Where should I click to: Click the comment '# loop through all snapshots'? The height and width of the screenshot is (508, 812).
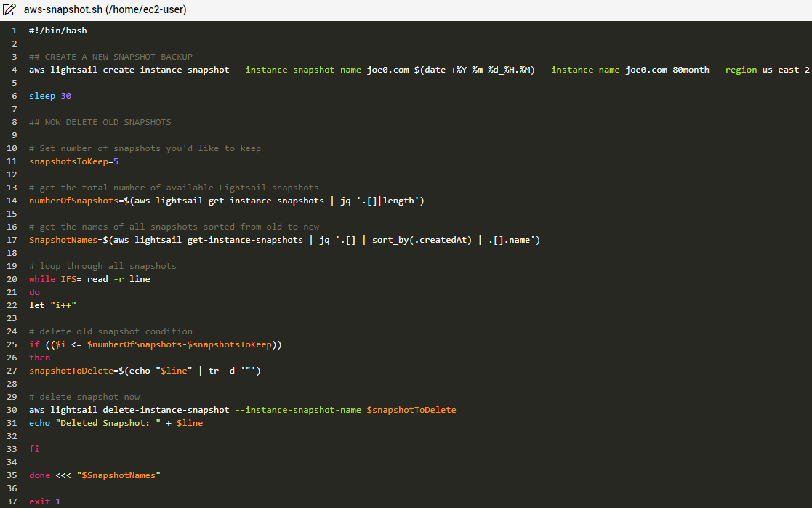tap(102, 266)
